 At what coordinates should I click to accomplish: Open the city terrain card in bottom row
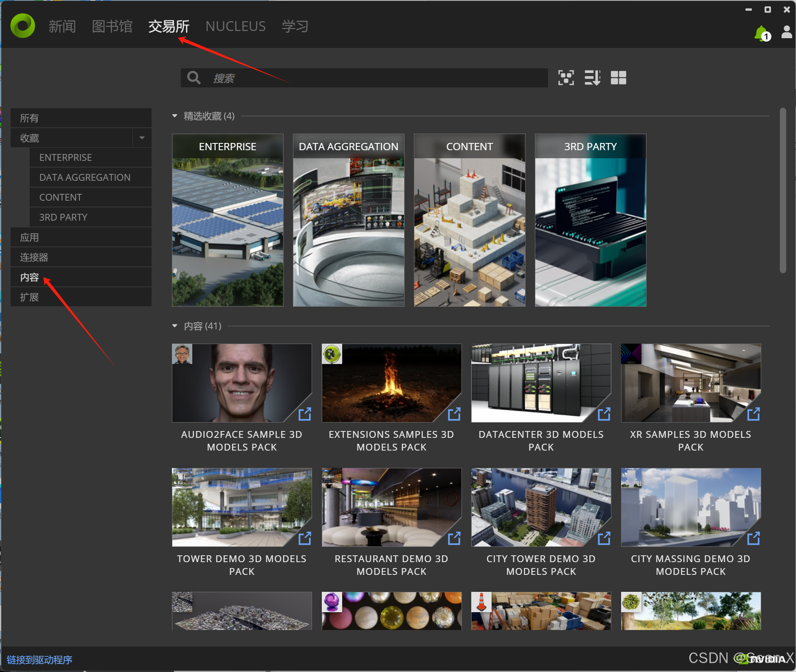pos(242,611)
